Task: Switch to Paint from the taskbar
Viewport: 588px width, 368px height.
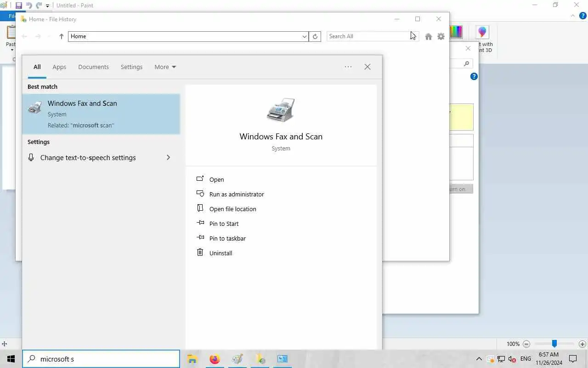Action: 237,359
